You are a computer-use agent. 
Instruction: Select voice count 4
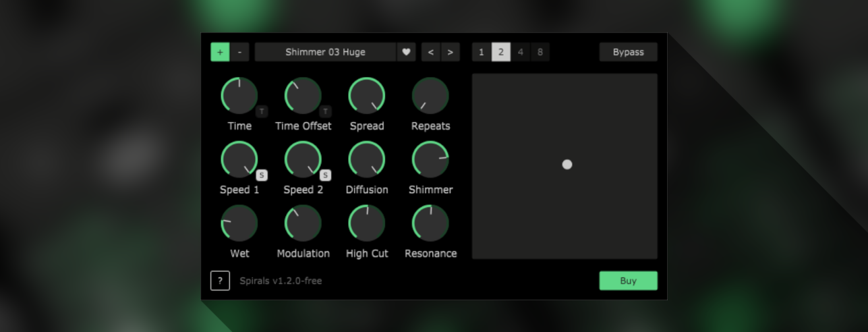coord(520,52)
